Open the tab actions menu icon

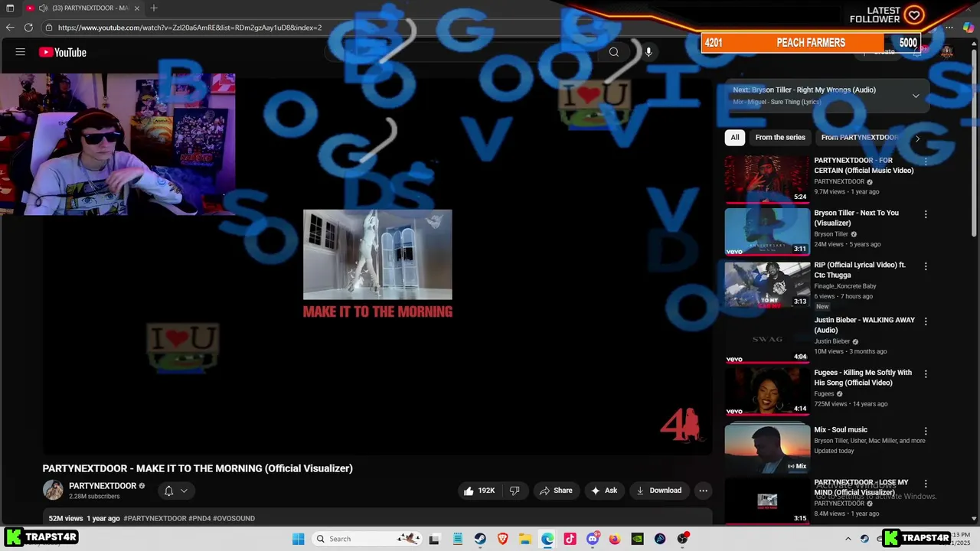point(10,8)
